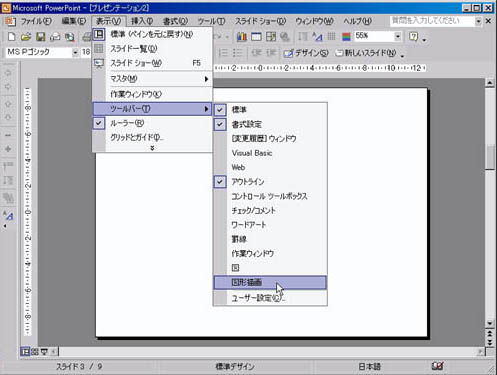497x375 pixels.
Task: Open ユーザー設定 customize entry
Action: pyautogui.click(x=270, y=298)
